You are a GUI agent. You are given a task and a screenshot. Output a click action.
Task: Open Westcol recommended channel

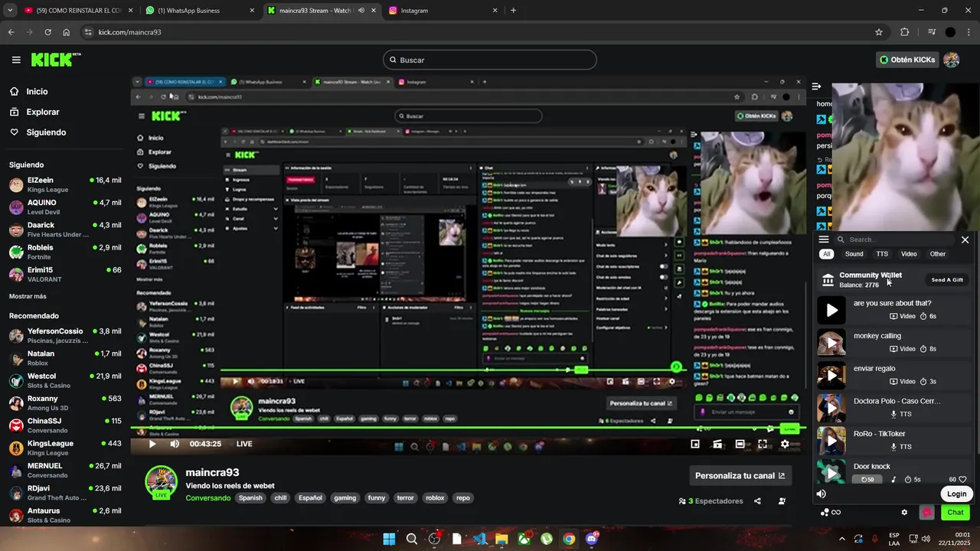tap(64, 380)
